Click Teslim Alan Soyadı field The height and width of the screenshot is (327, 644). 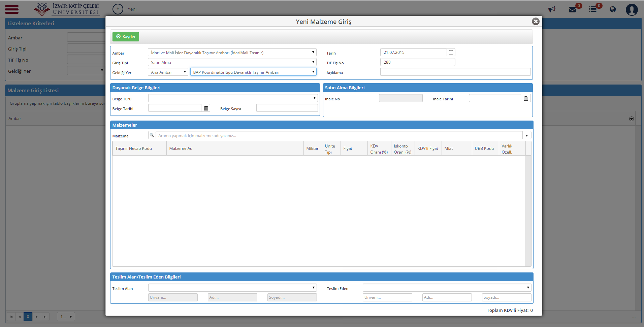click(292, 297)
